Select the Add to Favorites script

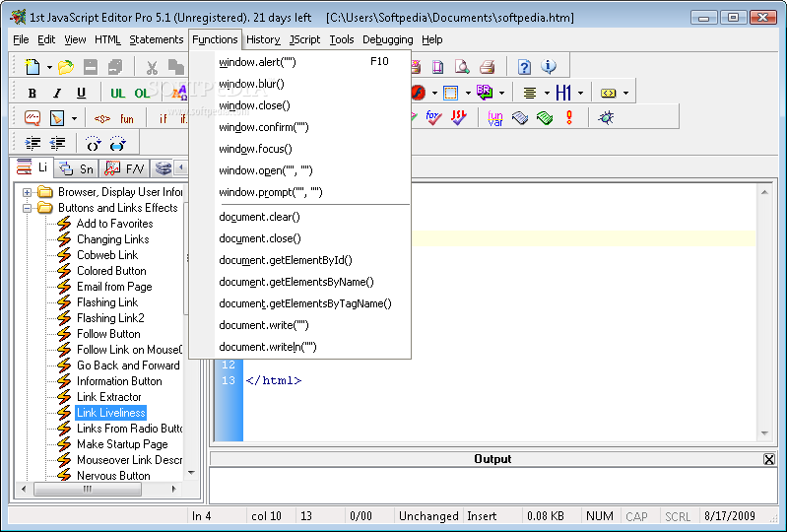[114, 224]
